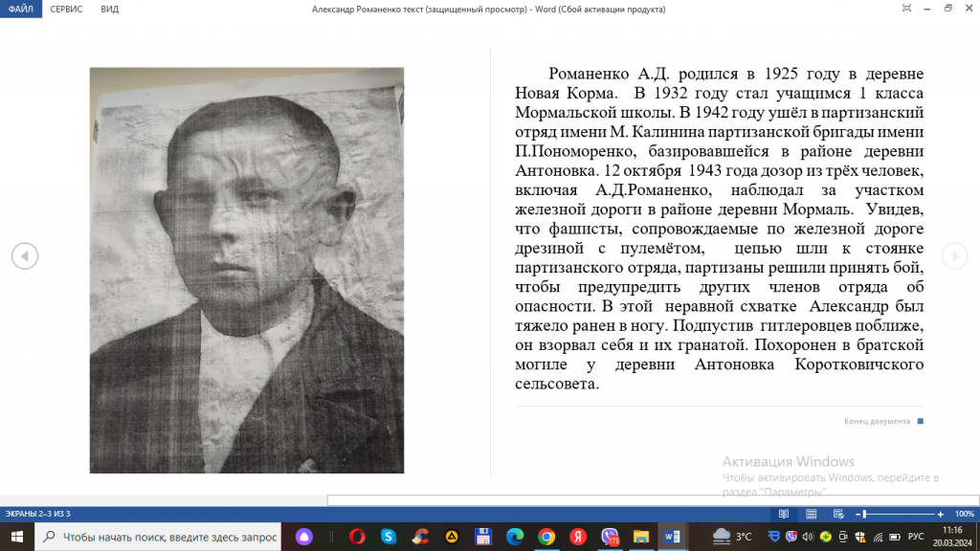The image size is (980, 551).
Task: Open the СЕРВИС menu
Action: (x=66, y=9)
